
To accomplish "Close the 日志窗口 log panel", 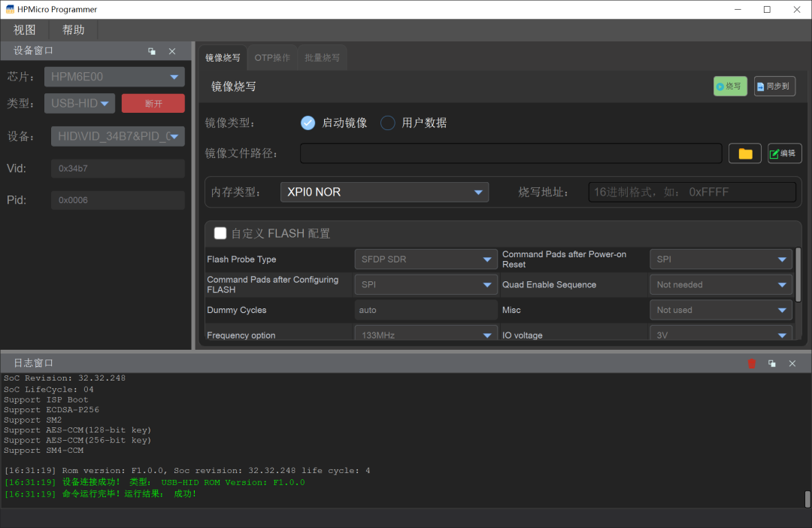I will (792, 363).
